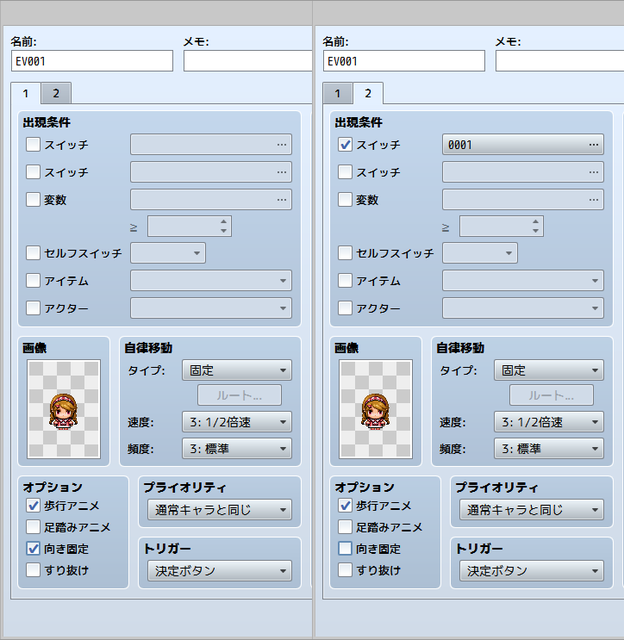The height and width of the screenshot is (640, 624).
Task: Open 頻度 dropdown in right panel
Action: click(x=549, y=449)
